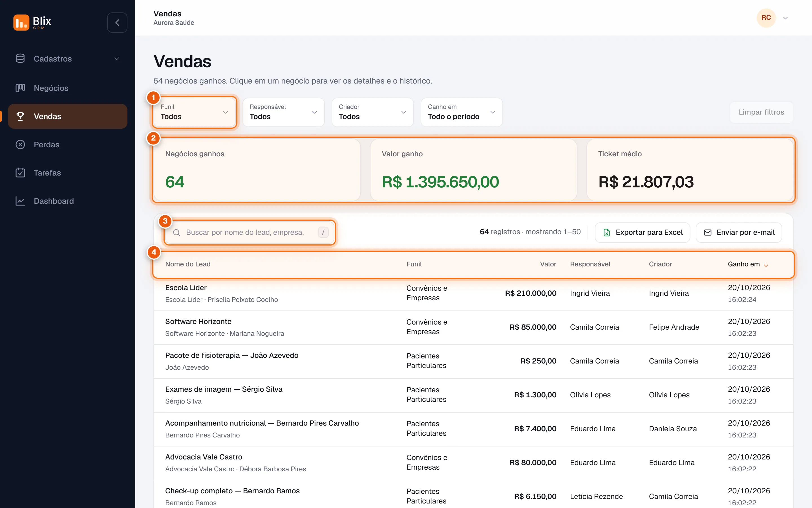Open the Dashboard section
This screenshot has height=508, width=812.
point(67,201)
